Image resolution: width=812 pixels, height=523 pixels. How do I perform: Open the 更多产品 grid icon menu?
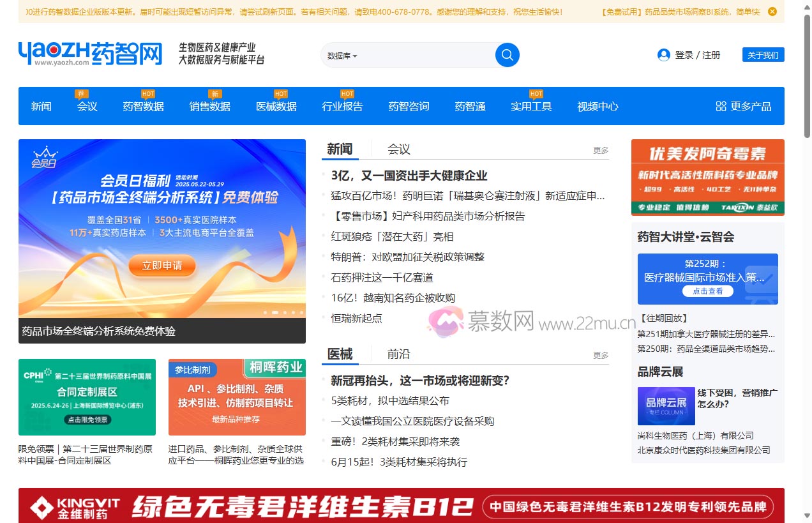pyautogui.click(x=721, y=106)
